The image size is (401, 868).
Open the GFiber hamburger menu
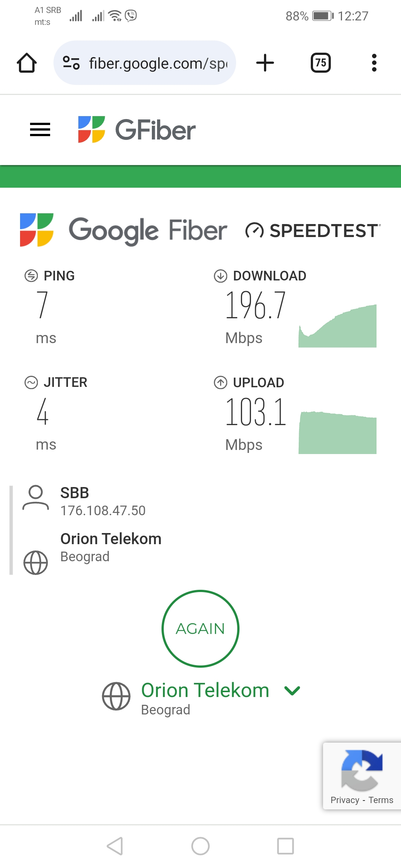click(40, 129)
